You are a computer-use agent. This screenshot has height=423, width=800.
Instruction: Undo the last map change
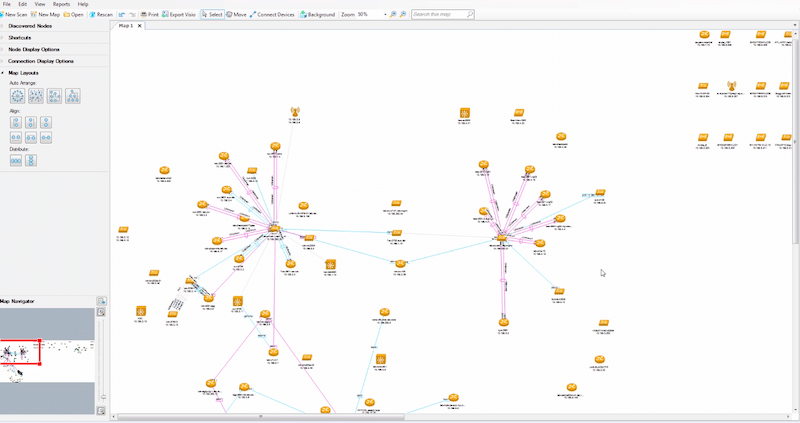(122, 14)
